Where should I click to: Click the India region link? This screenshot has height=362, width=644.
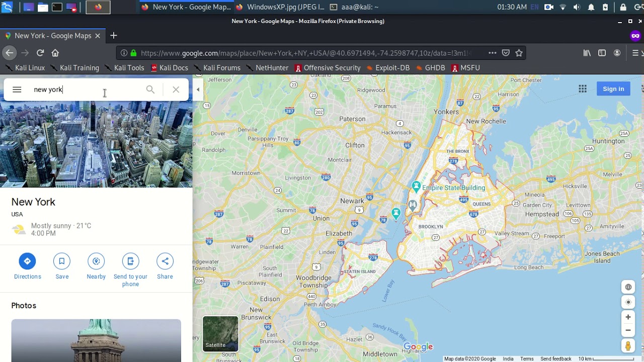pos(508,359)
